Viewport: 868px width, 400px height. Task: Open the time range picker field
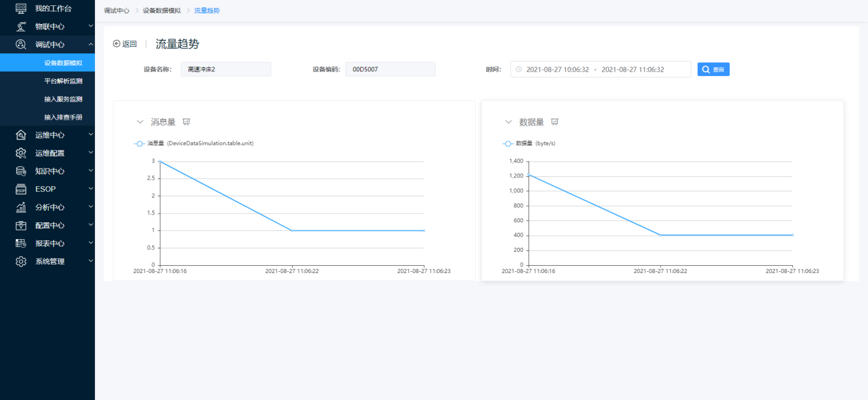click(x=601, y=69)
